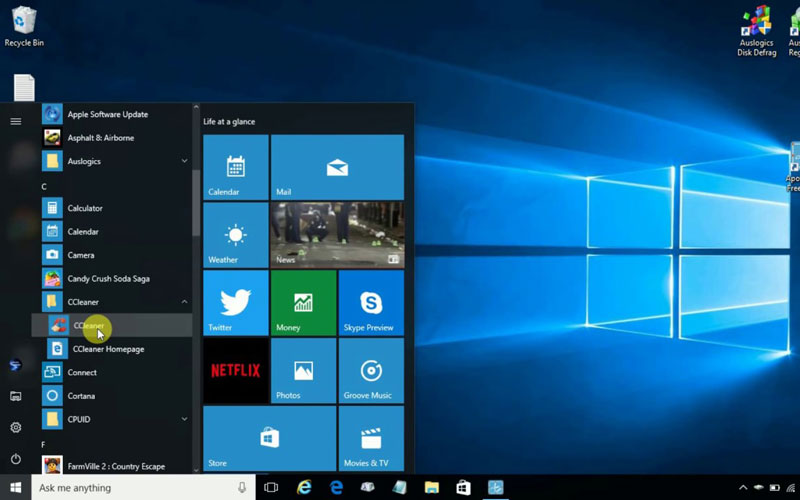Open the Movies & TV tile
Screen dimensions: 800x500
371,438
